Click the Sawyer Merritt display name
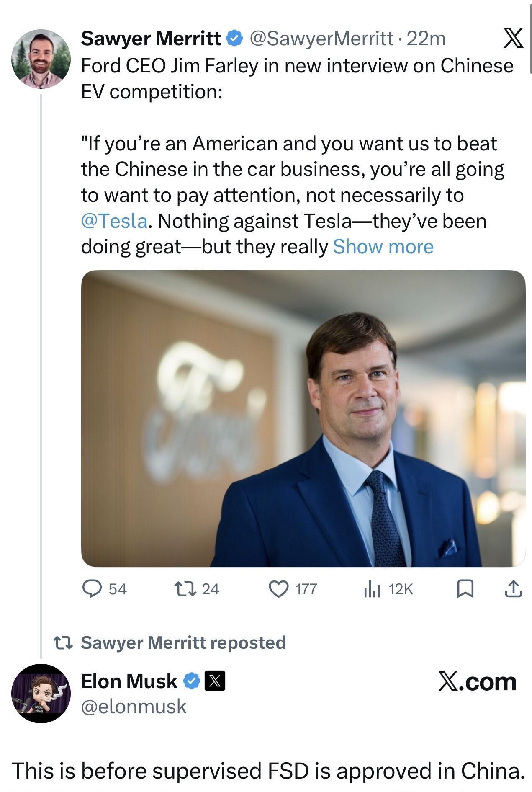 pyautogui.click(x=151, y=39)
